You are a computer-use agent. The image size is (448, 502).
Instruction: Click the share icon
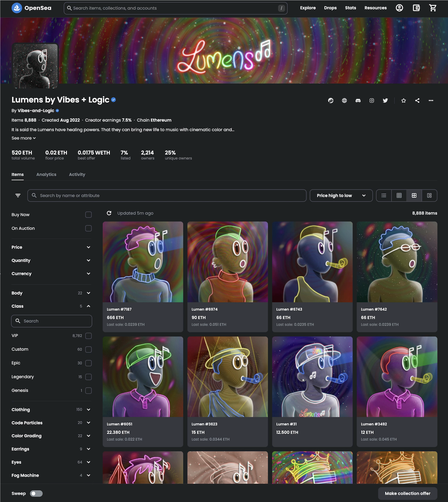[x=417, y=100]
